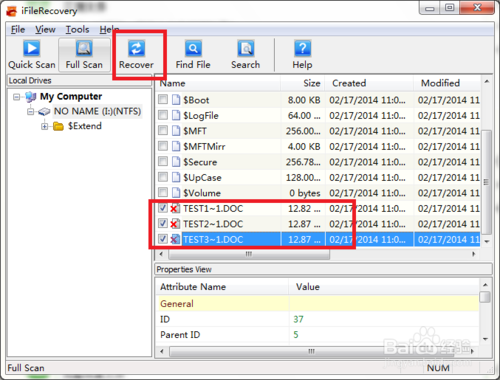Select the NO NAME (I:) drive icon
The image size is (500, 380).
(x=44, y=112)
